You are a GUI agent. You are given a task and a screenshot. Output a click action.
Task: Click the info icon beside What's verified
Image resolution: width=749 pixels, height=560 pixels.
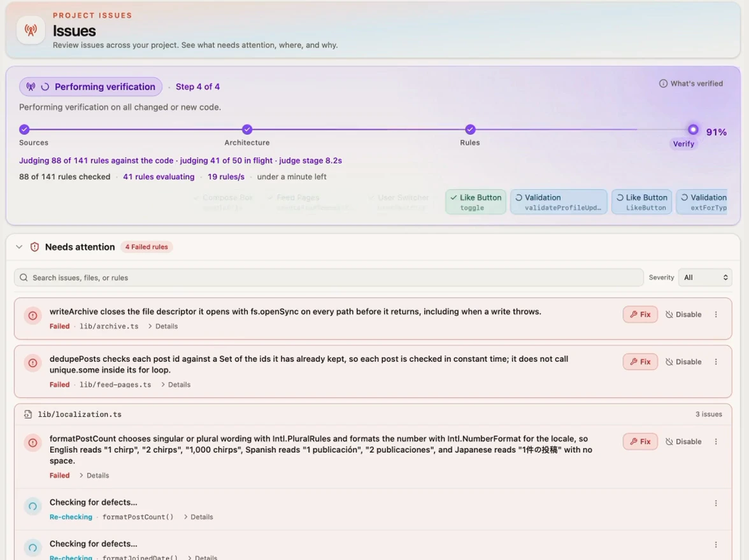(x=663, y=83)
